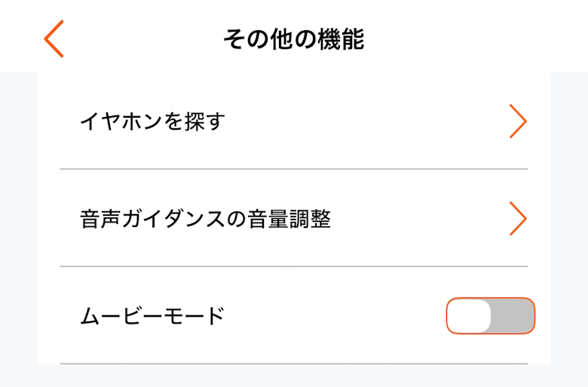Toggle the ムービーモード switch
This screenshot has height=387, width=588.
pyautogui.click(x=490, y=315)
